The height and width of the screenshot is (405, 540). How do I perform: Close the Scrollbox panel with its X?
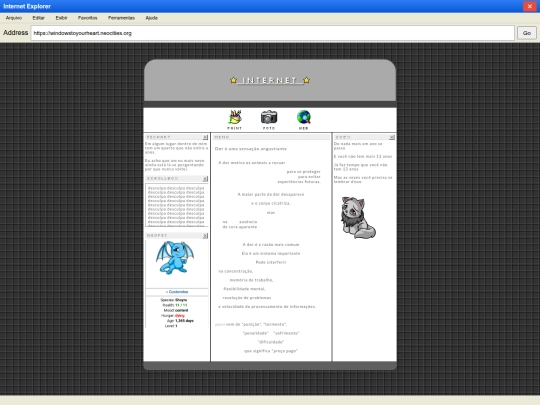(x=205, y=179)
